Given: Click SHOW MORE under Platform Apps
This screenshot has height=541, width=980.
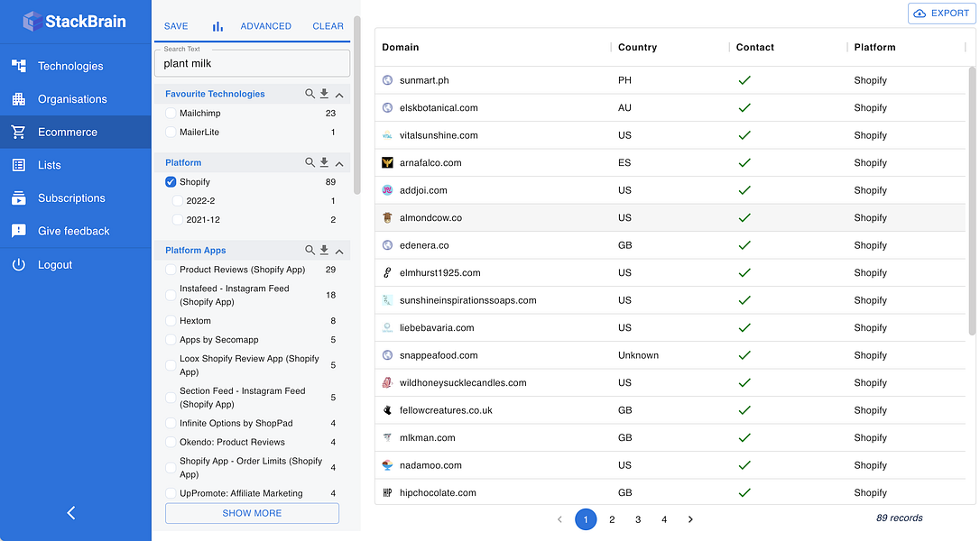Looking at the screenshot, I should (252, 513).
